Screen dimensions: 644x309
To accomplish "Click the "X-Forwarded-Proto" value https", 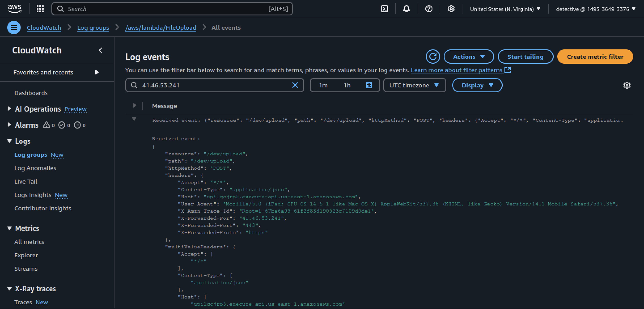I will pyautogui.click(x=256, y=233).
